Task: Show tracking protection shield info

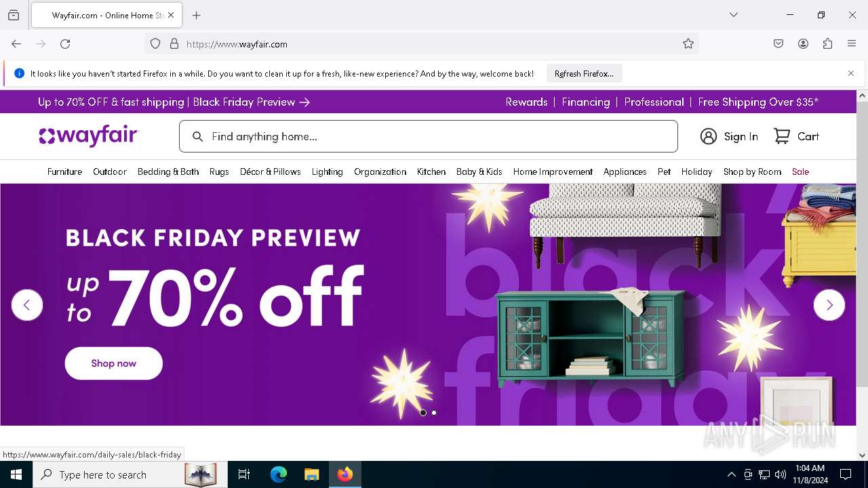Action: pyautogui.click(x=155, y=44)
